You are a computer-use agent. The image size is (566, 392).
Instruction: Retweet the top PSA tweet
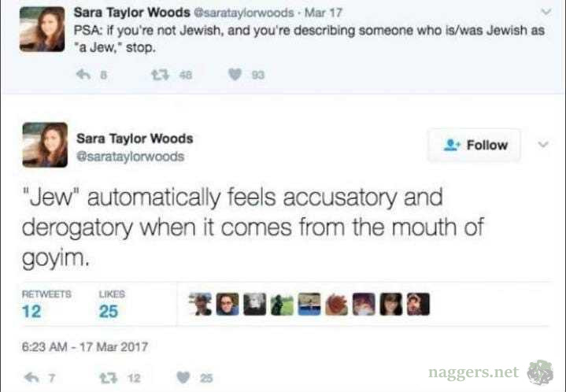[x=160, y=75]
